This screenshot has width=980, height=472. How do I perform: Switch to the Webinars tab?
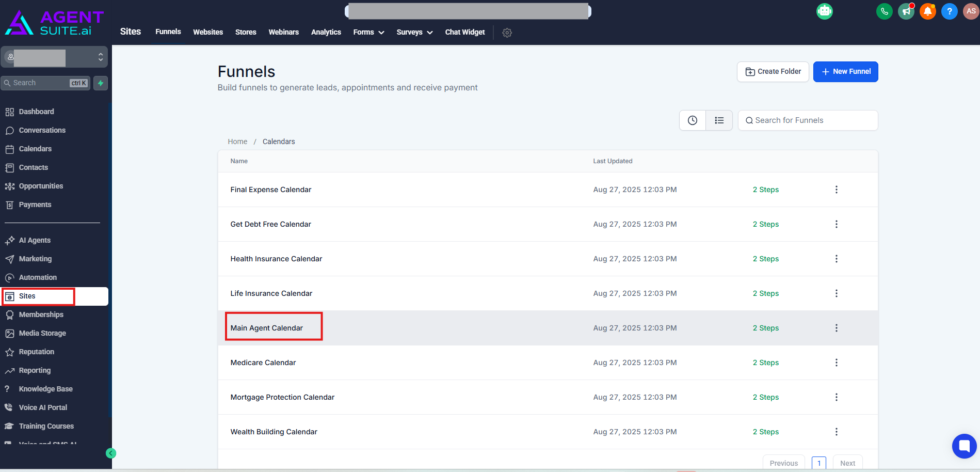284,32
